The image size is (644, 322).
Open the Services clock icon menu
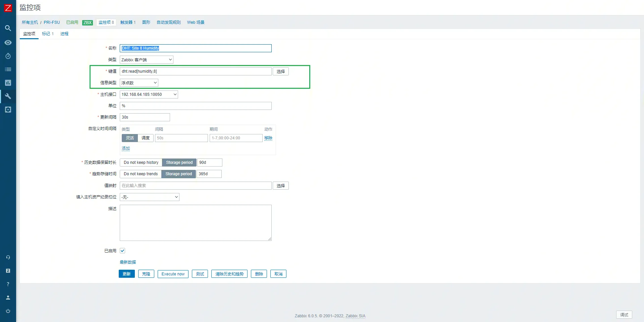point(8,56)
